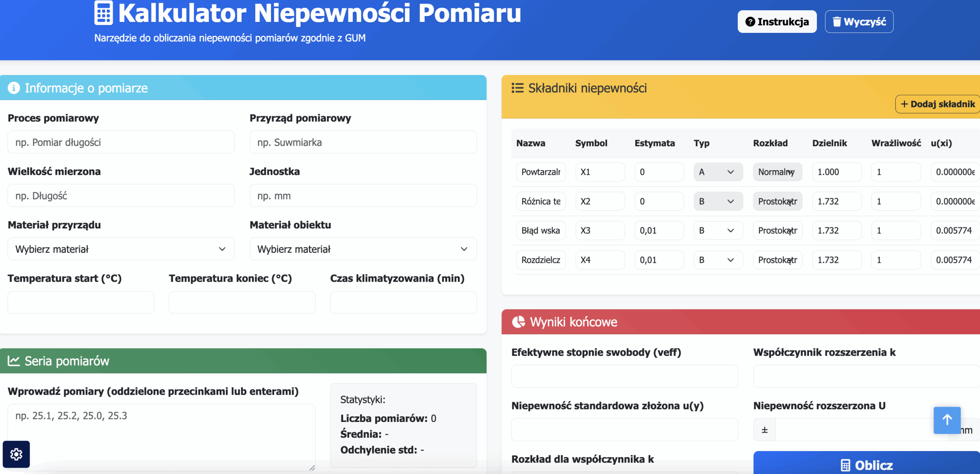Click the chart icon beside Seria pomiarów
This screenshot has height=474, width=980.
pyautogui.click(x=14, y=361)
